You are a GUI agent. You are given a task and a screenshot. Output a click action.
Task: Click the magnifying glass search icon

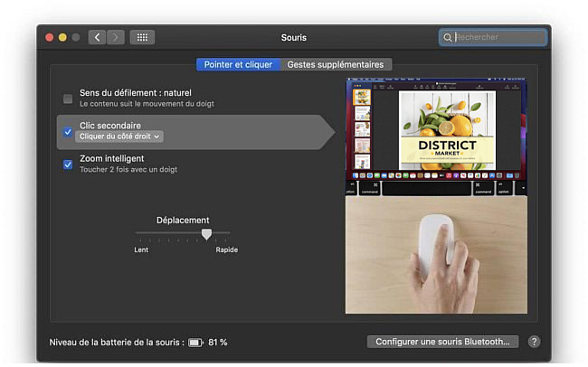(447, 38)
